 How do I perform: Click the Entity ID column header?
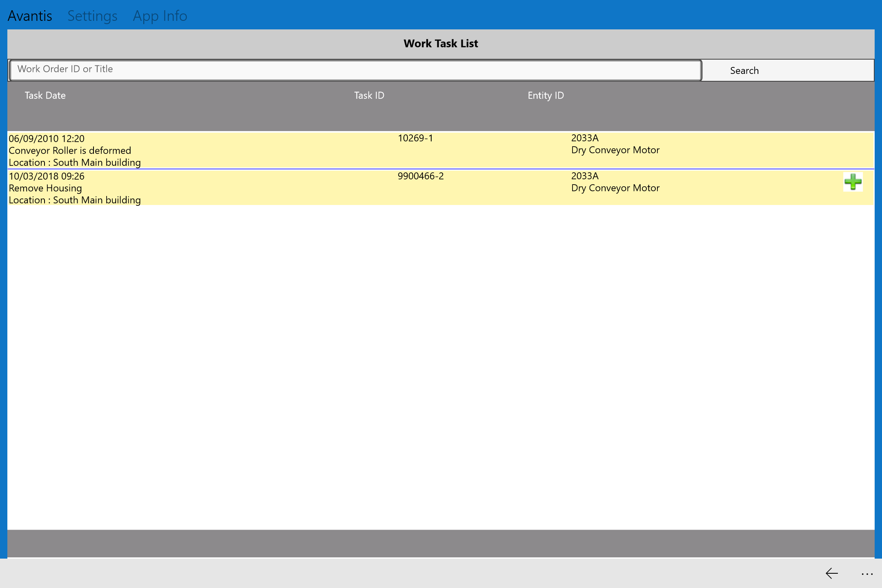pos(546,95)
